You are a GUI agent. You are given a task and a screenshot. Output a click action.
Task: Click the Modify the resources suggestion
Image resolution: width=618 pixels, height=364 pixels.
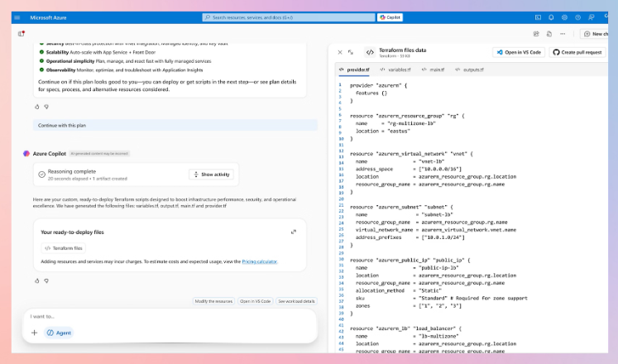point(213,301)
